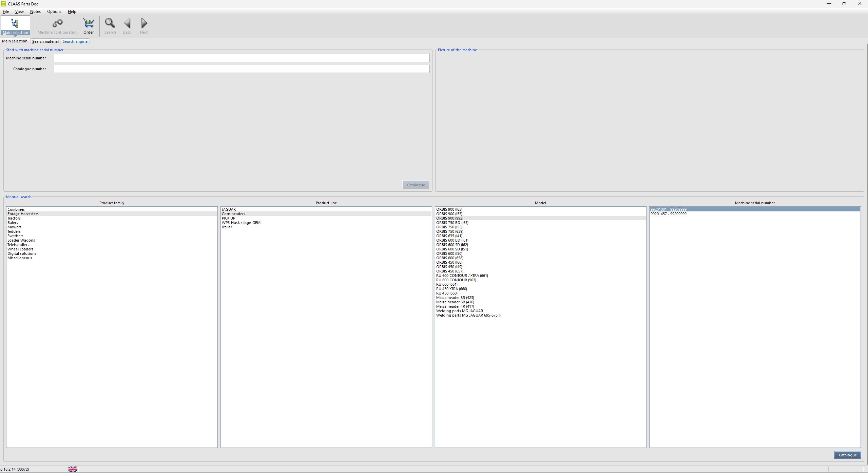Open the Notes menu
The height and width of the screenshot is (473, 868).
(x=35, y=12)
